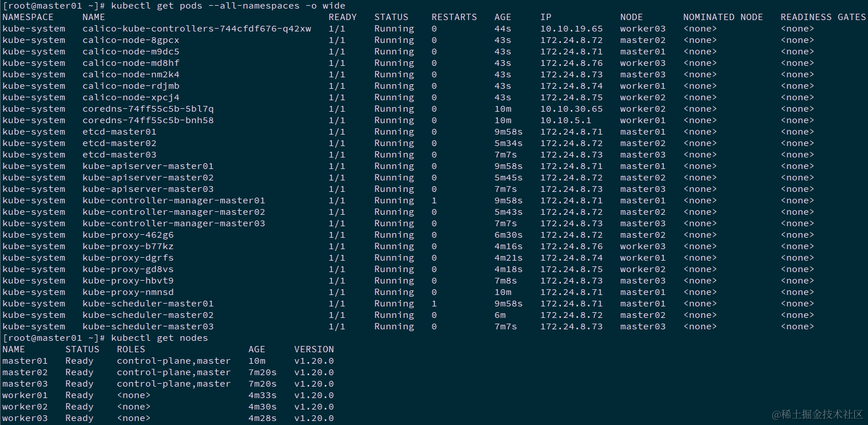Select pod kube-proxy-nmnsd
The image size is (868, 425).
[x=128, y=292]
